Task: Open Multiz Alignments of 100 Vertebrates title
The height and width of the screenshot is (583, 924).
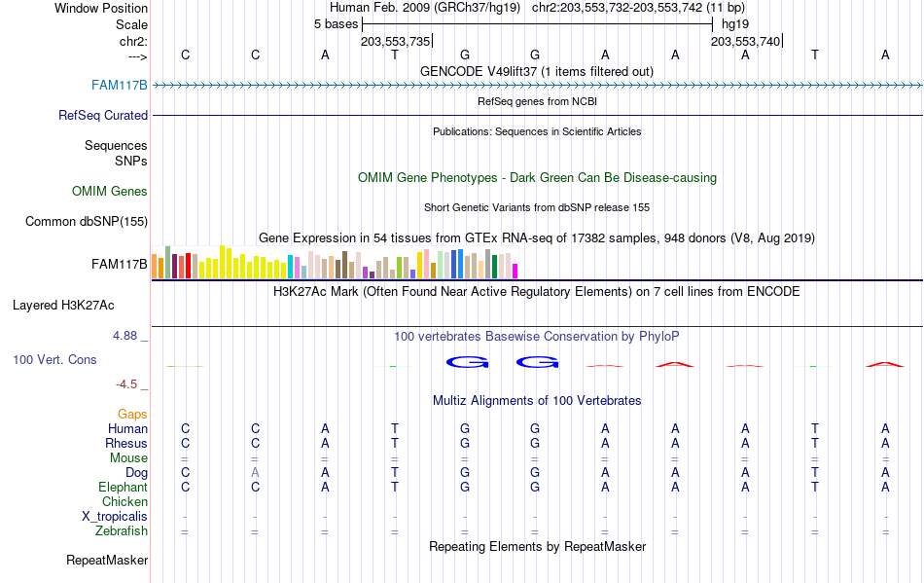Action: click(537, 401)
